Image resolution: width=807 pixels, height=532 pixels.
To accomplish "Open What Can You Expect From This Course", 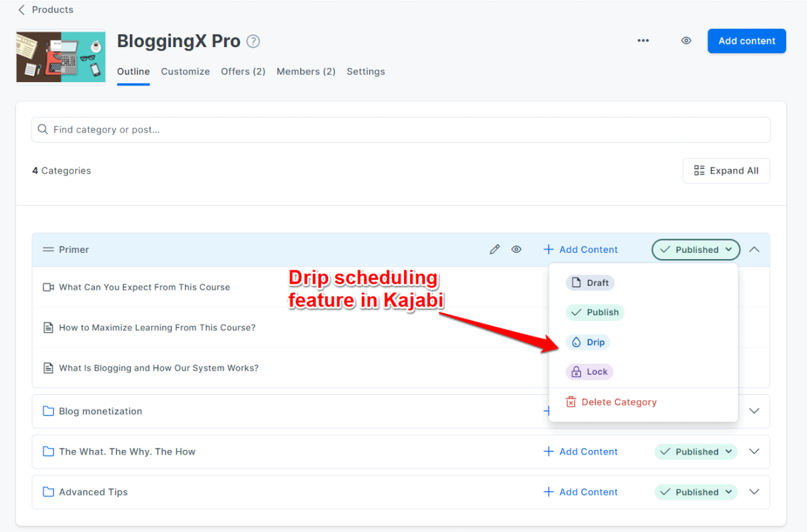I will [x=145, y=287].
